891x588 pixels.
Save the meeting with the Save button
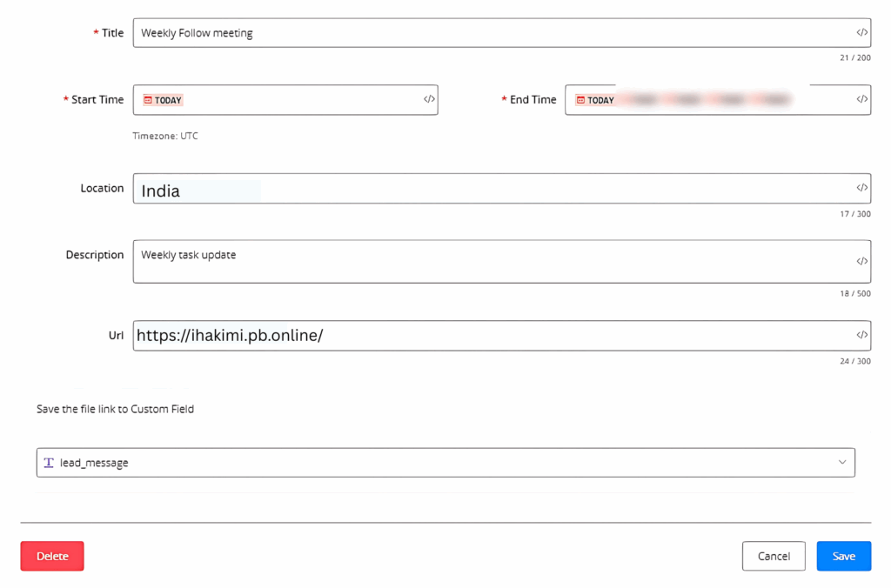843,556
